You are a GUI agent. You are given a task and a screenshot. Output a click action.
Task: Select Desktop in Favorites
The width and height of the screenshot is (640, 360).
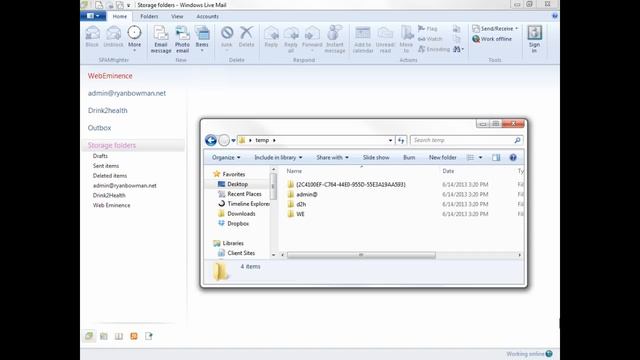233,184
